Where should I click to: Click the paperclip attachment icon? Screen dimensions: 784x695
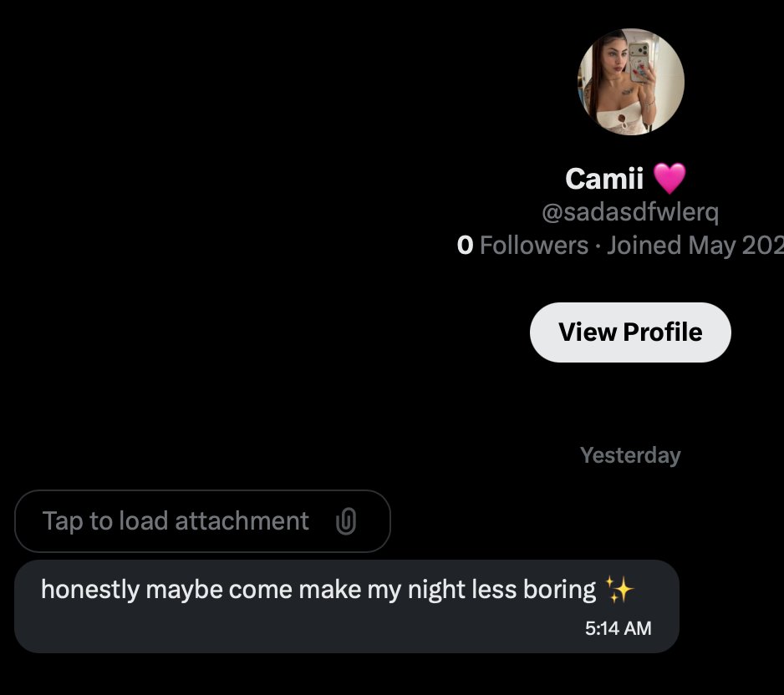point(346,521)
